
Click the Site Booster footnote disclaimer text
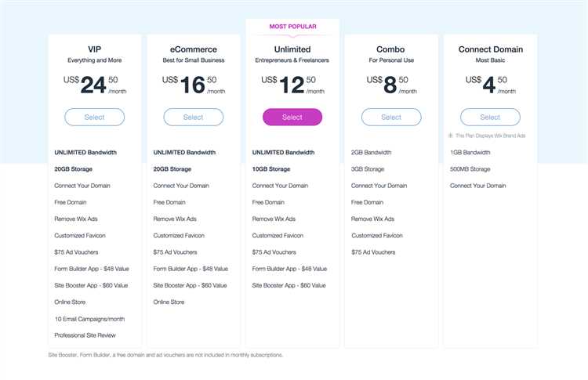point(165,355)
